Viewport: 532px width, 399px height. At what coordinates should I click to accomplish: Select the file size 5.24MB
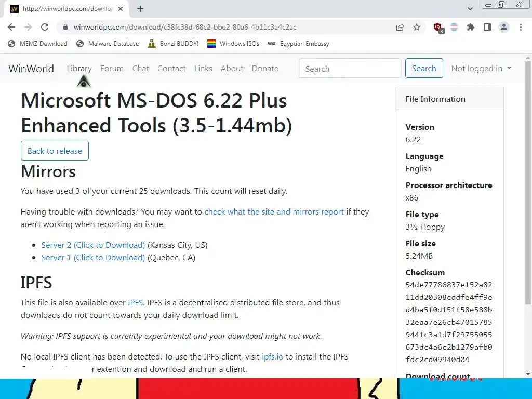coord(419,256)
